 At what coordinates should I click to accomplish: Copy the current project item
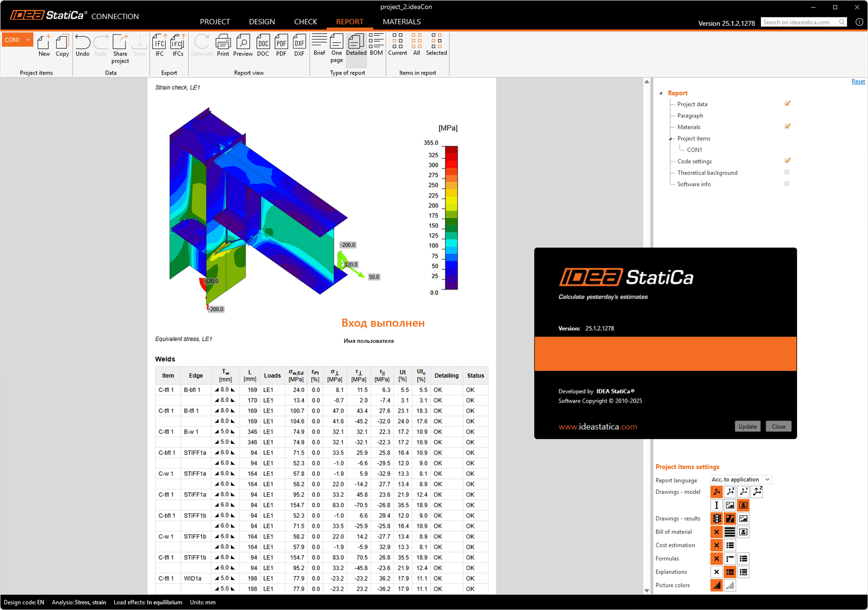click(x=62, y=45)
